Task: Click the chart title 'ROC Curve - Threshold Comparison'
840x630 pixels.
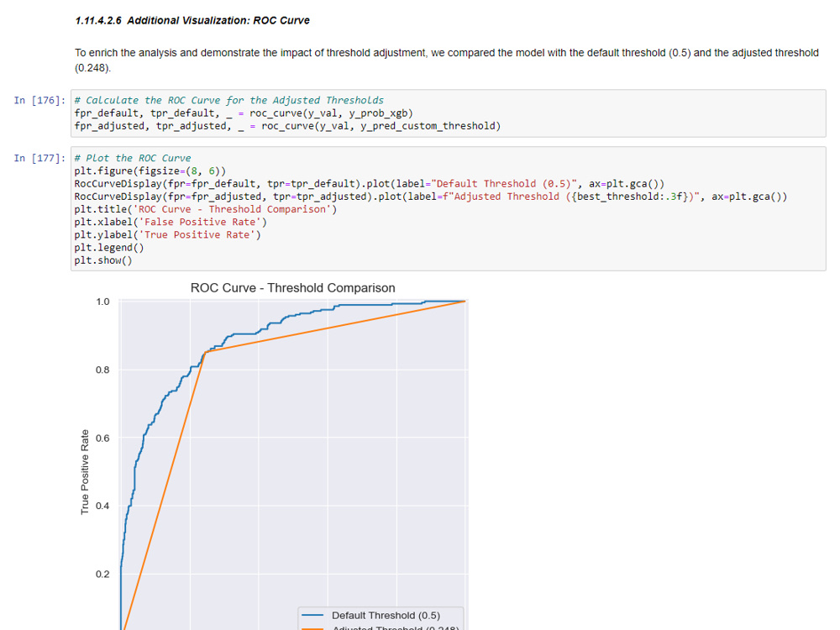Action: coord(293,288)
